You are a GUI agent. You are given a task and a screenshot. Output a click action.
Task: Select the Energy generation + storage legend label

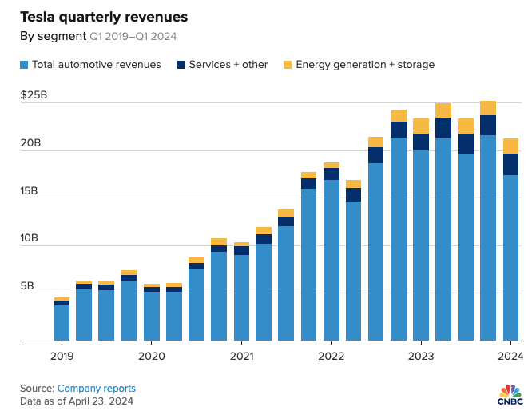click(x=365, y=65)
